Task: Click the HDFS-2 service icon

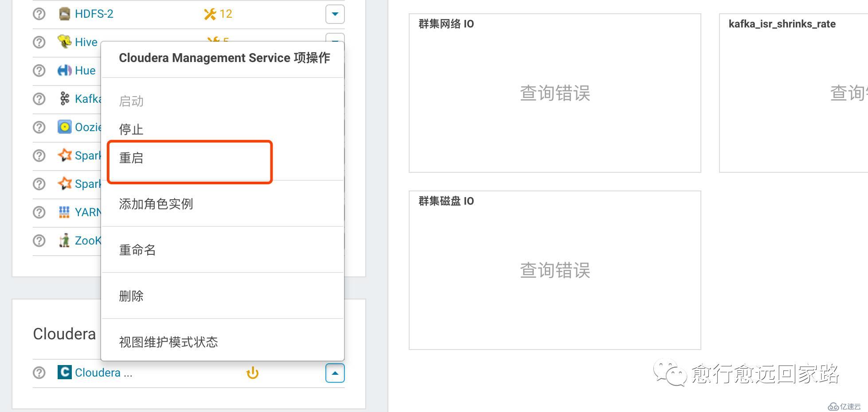Action: coord(64,14)
